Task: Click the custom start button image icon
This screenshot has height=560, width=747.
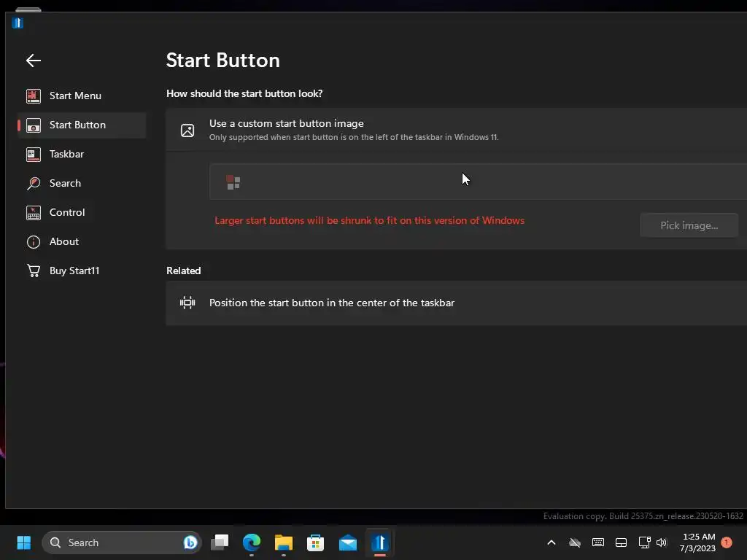Action: (187, 130)
